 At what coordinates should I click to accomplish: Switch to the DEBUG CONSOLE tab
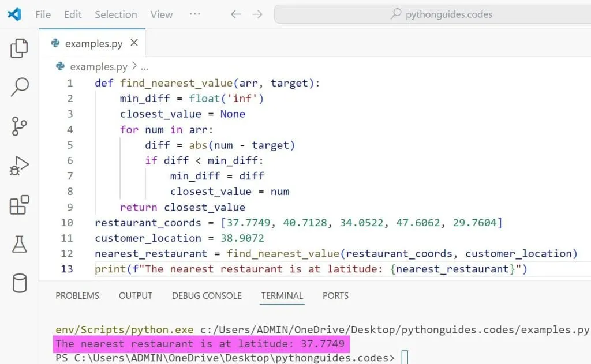point(207,295)
